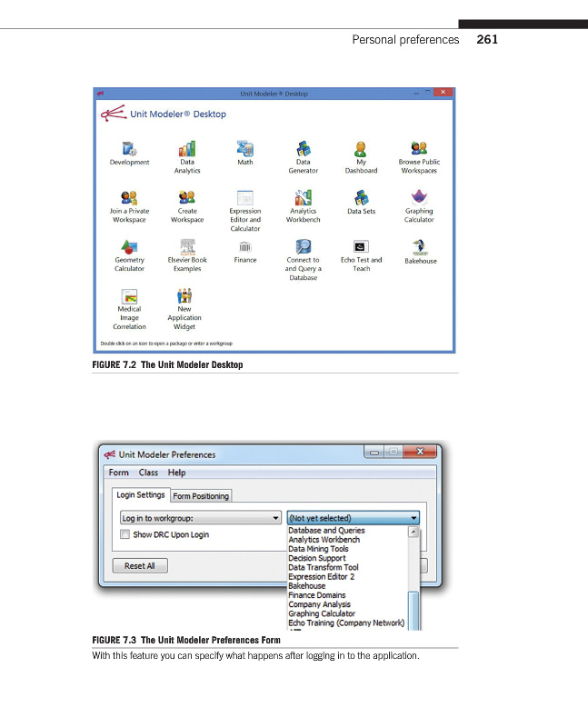Open the Help menu
This screenshot has width=588, height=727.
(176, 473)
